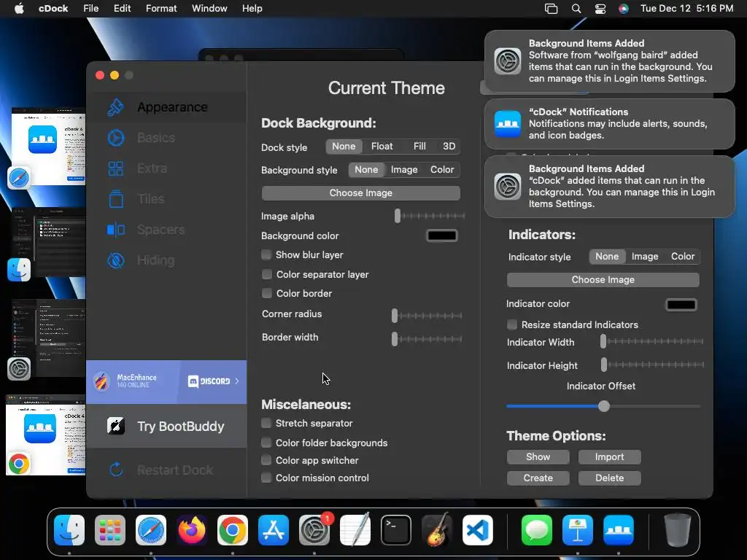The height and width of the screenshot is (560, 747).
Task: Open the cDock Notifications banner
Action: 609,124
